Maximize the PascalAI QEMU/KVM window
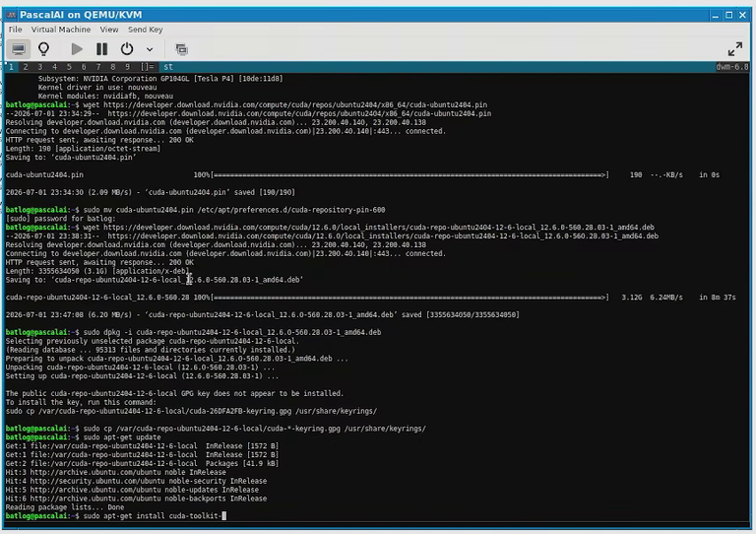The image size is (756, 534). tap(729, 15)
